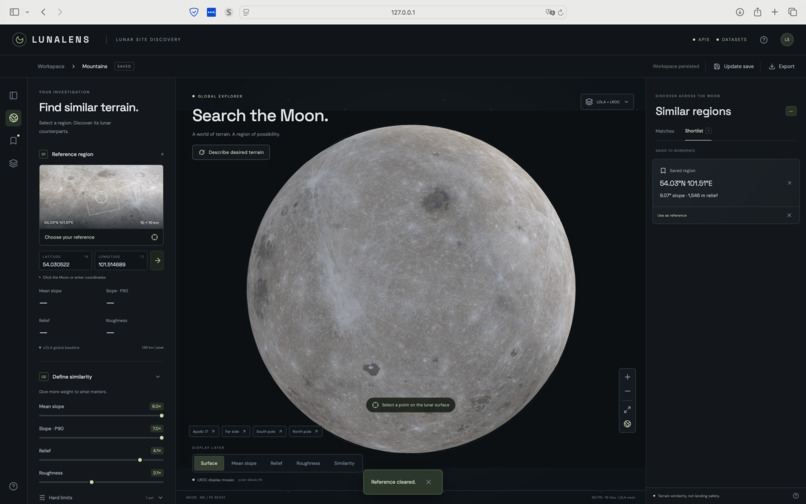Click the Export button
This screenshot has width=806, height=504.
(781, 66)
